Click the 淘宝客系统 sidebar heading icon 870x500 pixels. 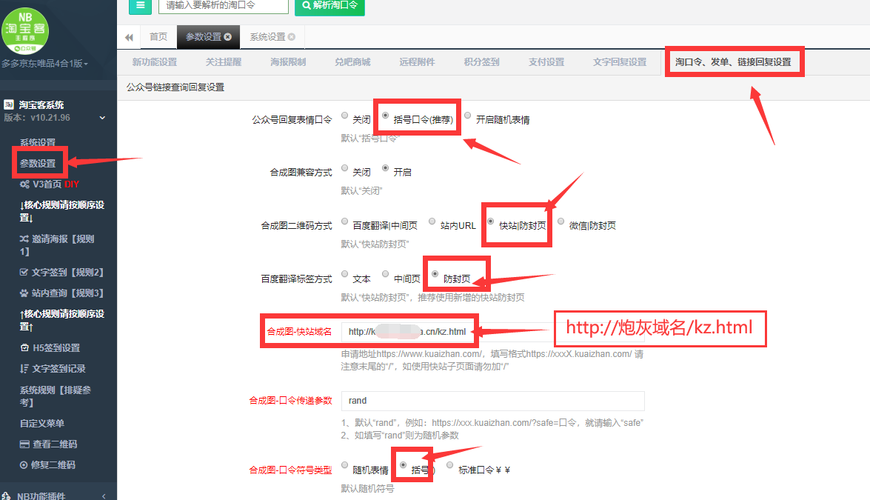8,104
